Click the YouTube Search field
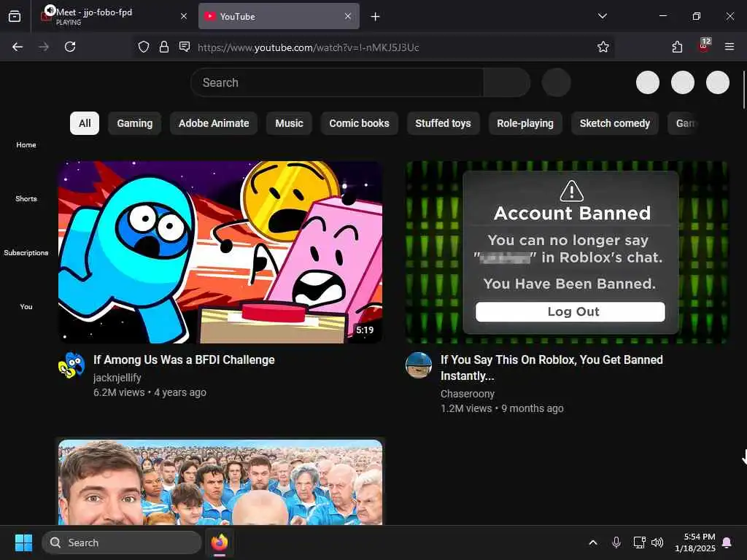Screen dimensions: 747x560 [x=337, y=82]
